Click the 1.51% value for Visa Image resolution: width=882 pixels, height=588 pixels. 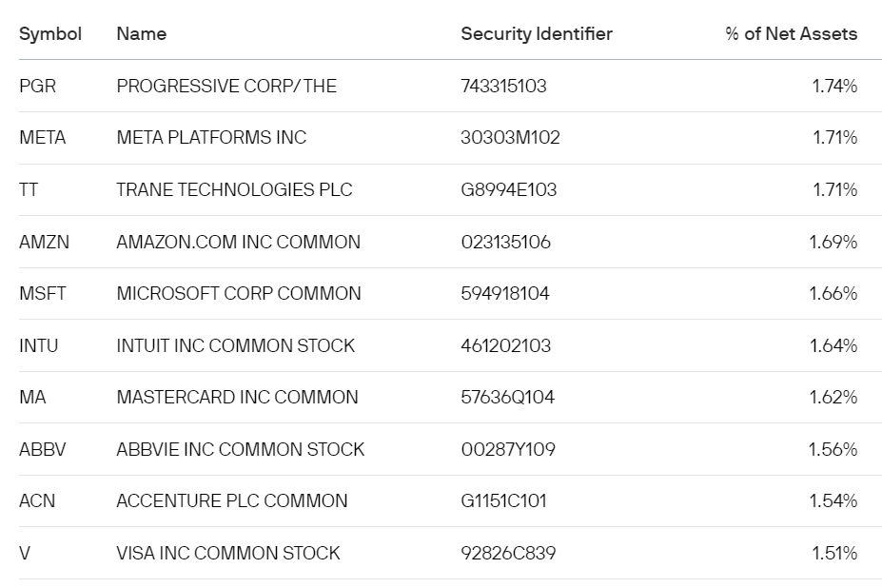pos(834,553)
